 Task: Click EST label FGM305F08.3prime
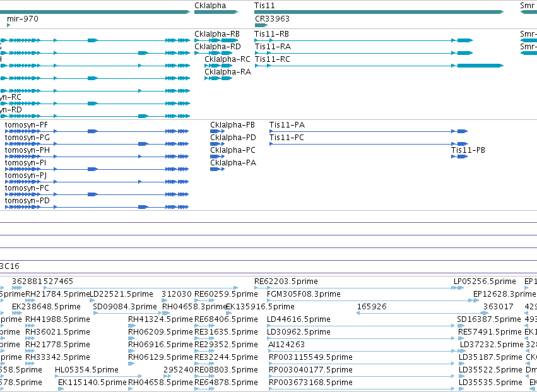[304, 294]
